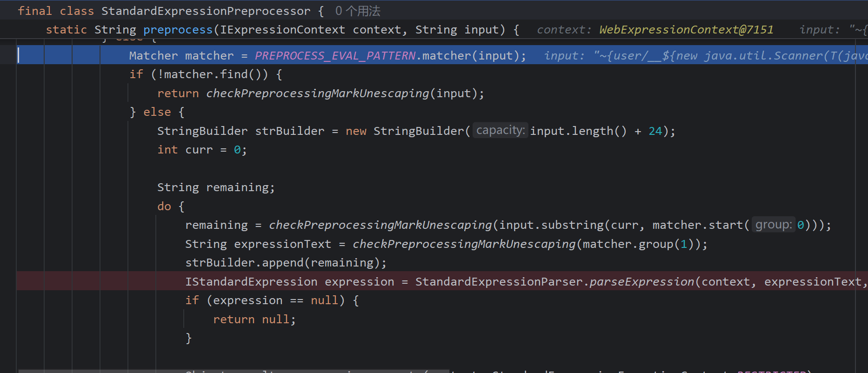Click the "String remaining;" declaration
The height and width of the screenshot is (373, 868).
216,187
